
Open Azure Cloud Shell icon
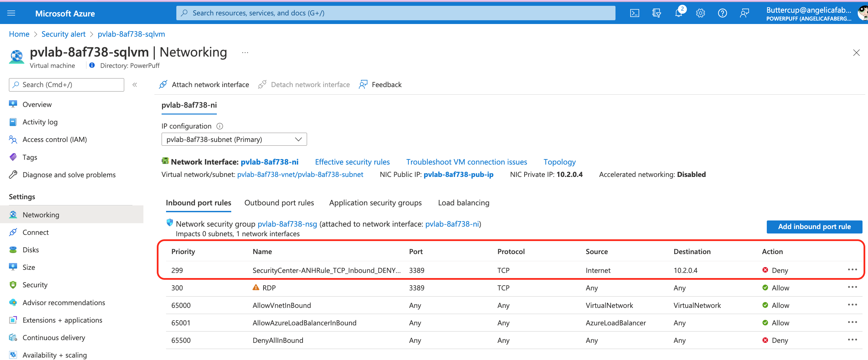(x=634, y=13)
